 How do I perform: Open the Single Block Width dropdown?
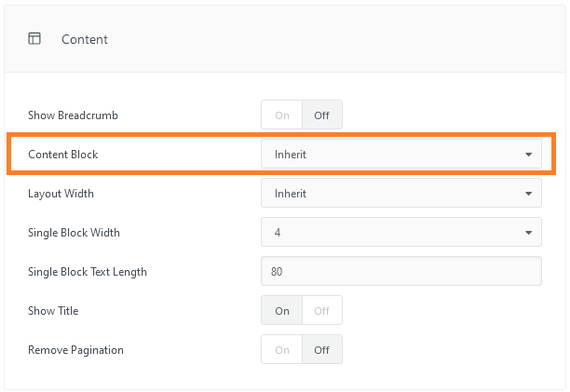(401, 233)
